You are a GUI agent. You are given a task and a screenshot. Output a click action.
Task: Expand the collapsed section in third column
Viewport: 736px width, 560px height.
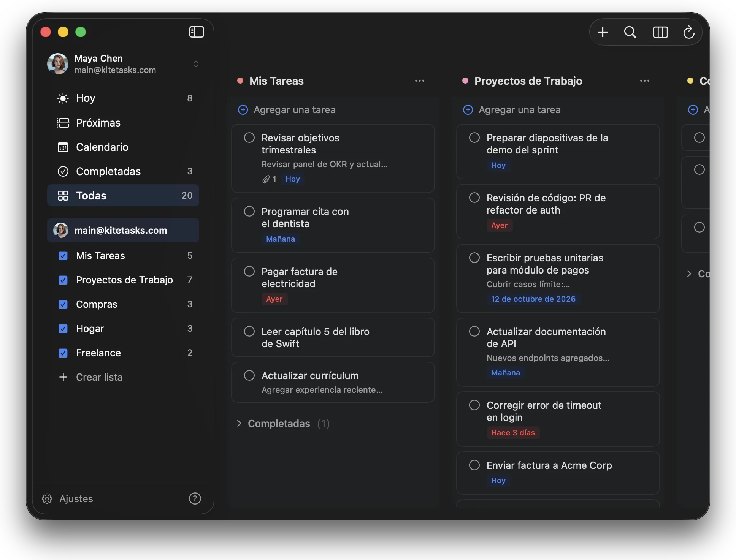tap(689, 274)
